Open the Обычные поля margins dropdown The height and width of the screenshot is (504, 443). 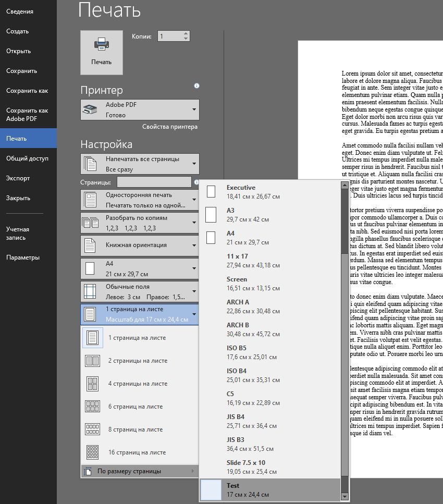(x=140, y=291)
